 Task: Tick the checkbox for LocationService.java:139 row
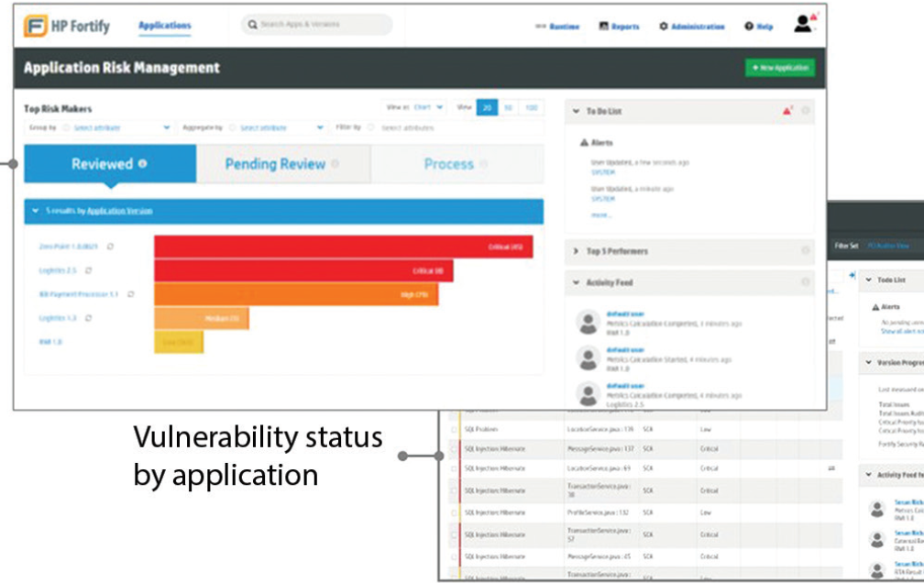click(454, 430)
